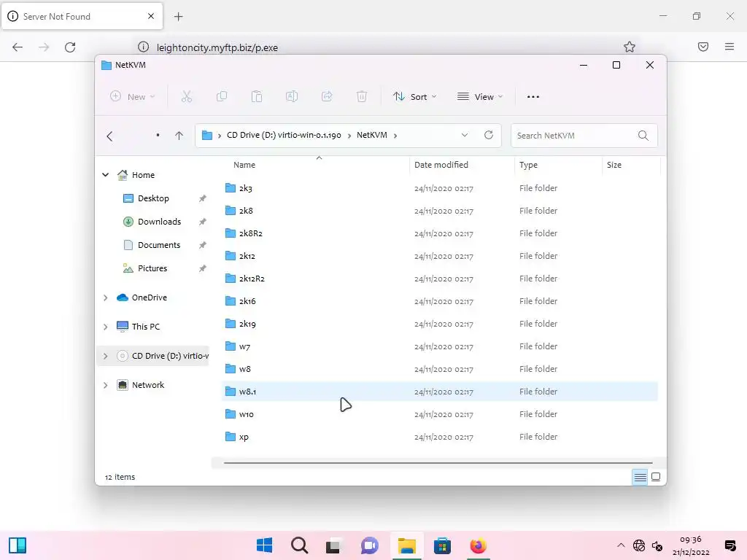Open the notification center icon

[x=729, y=545]
